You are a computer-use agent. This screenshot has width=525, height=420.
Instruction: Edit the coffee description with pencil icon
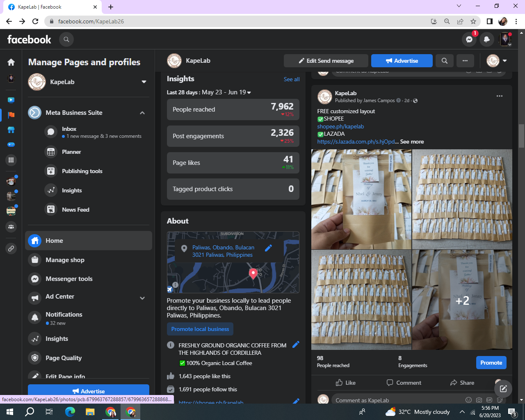[296, 345]
